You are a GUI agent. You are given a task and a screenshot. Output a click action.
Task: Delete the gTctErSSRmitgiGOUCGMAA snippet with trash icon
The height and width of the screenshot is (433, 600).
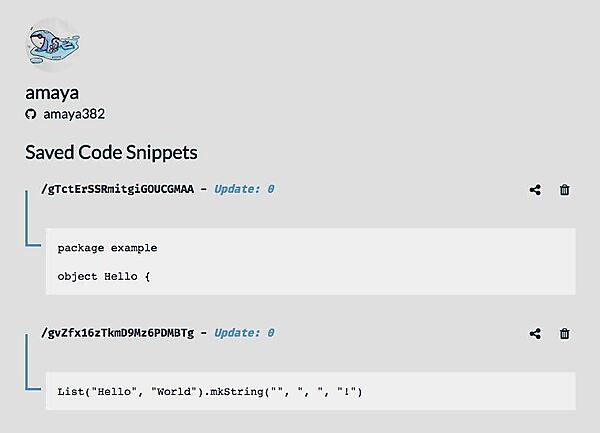565,190
